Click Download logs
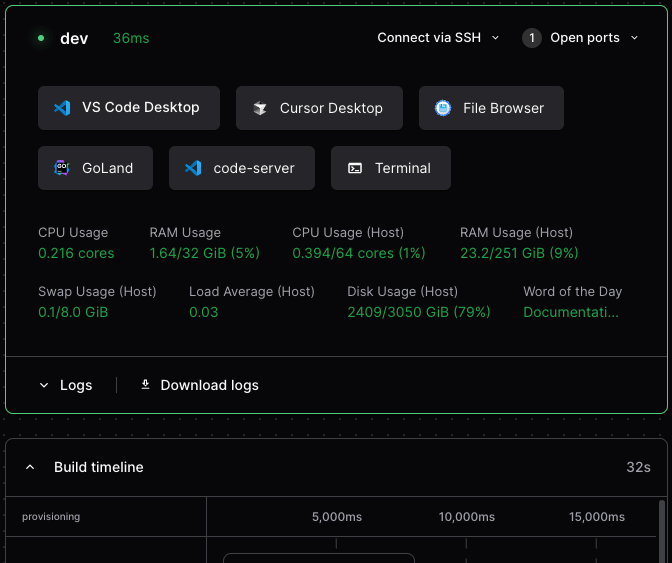The width and height of the screenshot is (672, 563). click(x=200, y=385)
